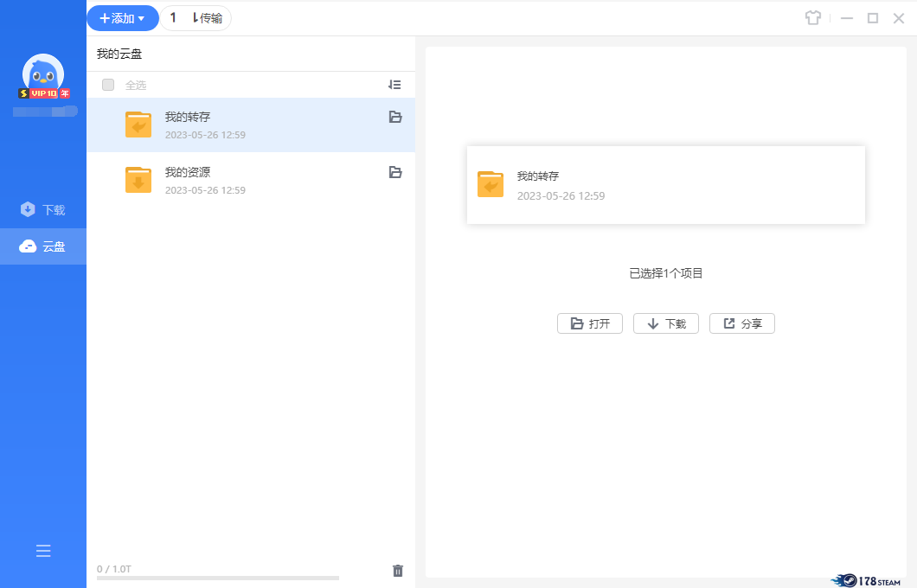Click open-folder icon beside 我的转存
This screenshot has height=588, width=917.
[395, 117]
